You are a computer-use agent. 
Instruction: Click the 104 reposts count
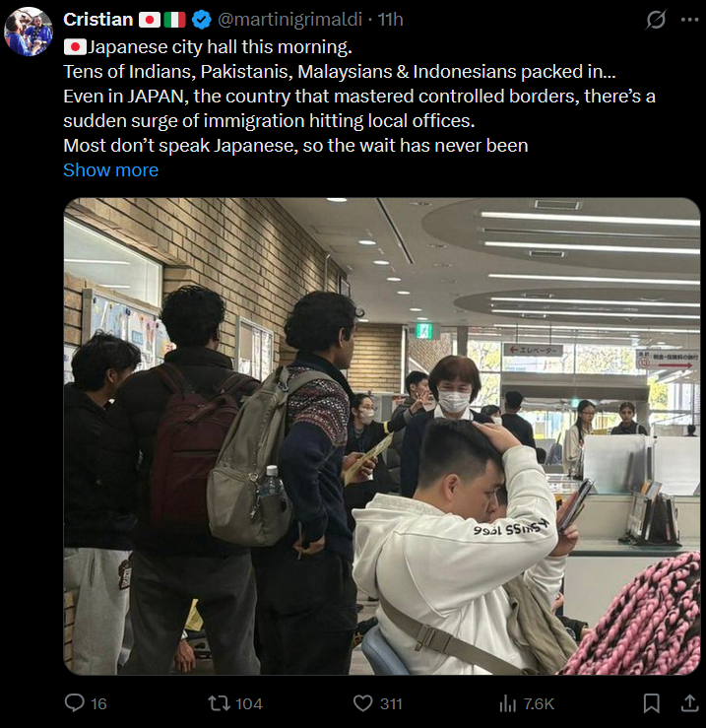[x=249, y=703]
